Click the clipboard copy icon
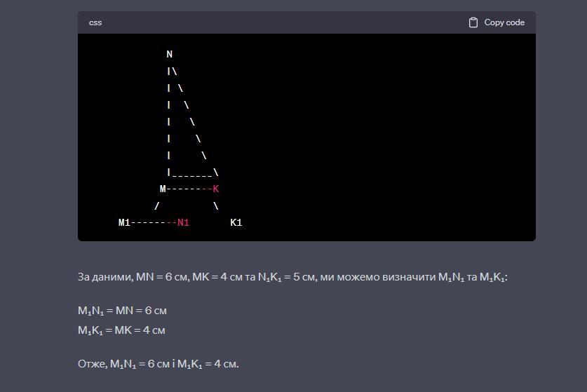 pyautogui.click(x=473, y=22)
